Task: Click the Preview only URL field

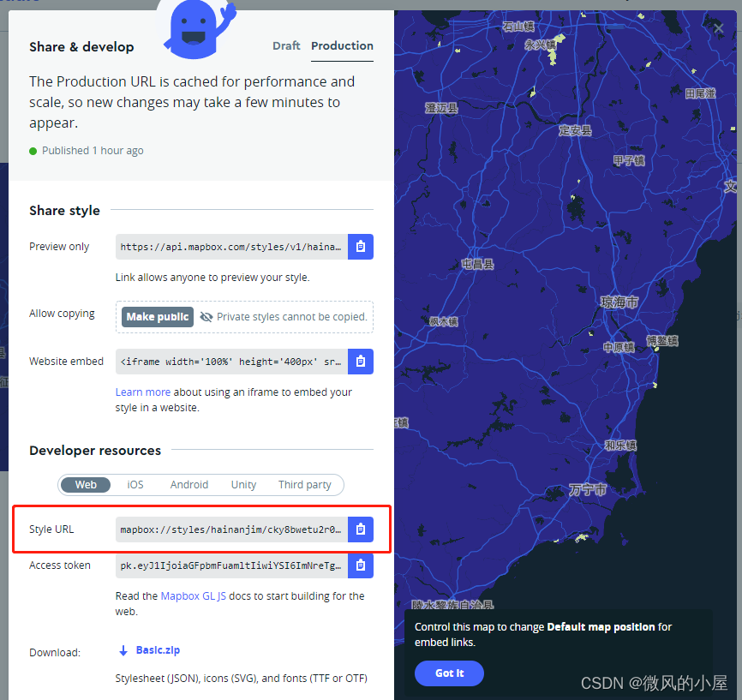Action: click(x=231, y=247)
